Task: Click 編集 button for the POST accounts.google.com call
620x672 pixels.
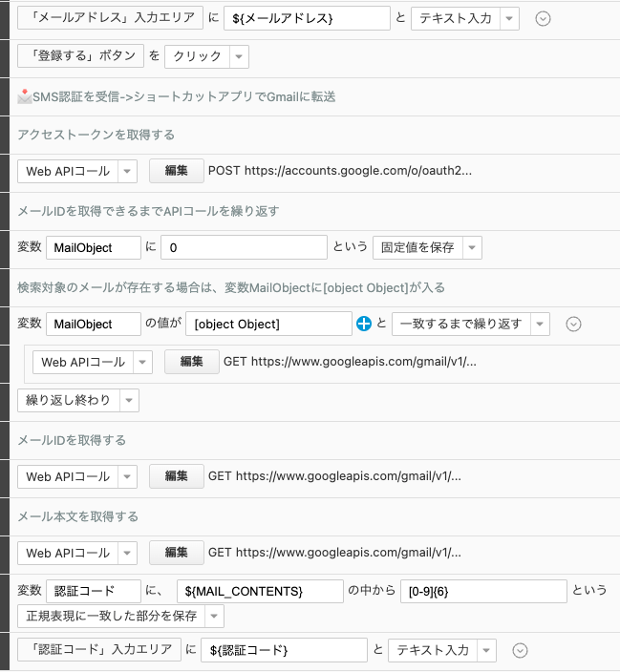Action: [x=176, y=171]
